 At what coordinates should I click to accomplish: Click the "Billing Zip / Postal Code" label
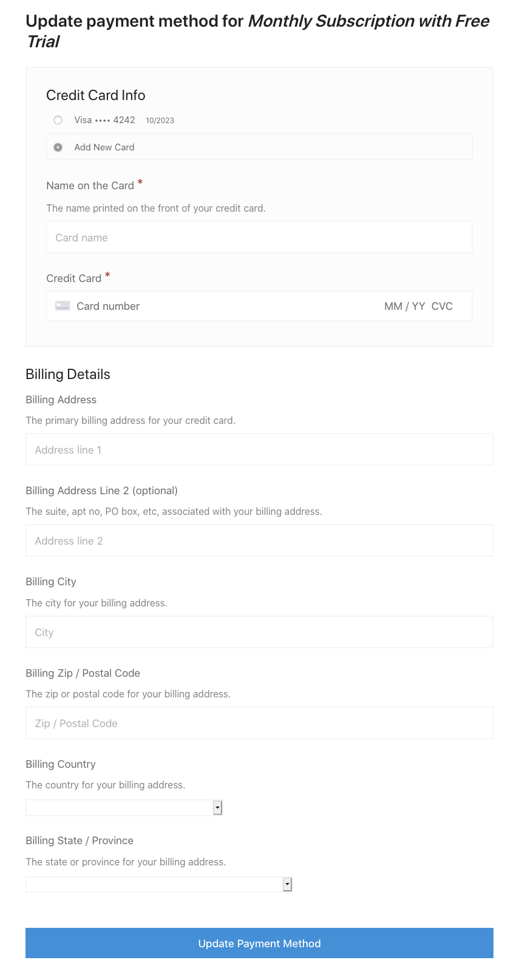tap(83, 673)
